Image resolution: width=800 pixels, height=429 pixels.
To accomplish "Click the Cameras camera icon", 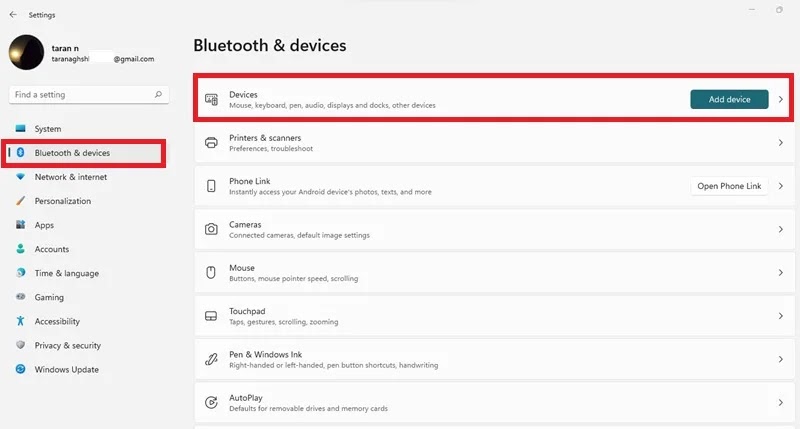I will (x=211, y=230).
